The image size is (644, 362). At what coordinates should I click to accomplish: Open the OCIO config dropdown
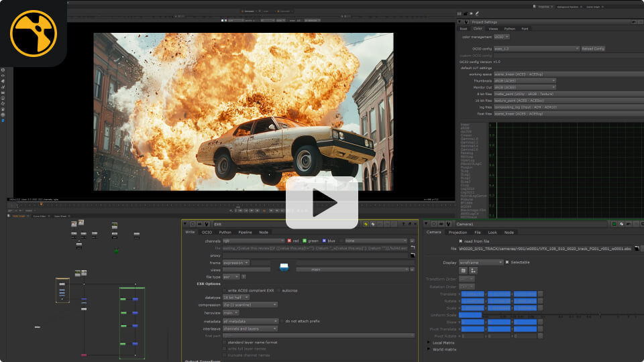click(536, 48)
